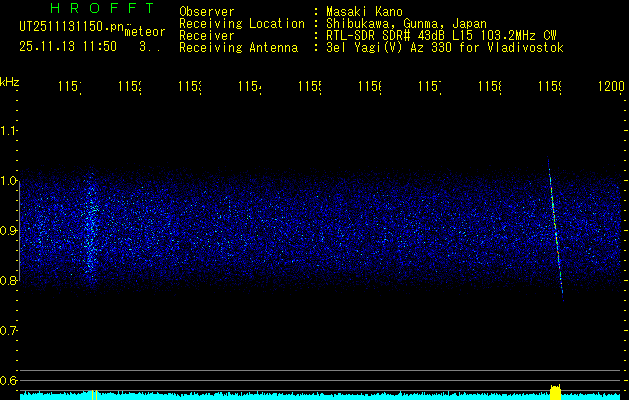Click the 0.6 frequency axis tick
Image resolution: width=629 pixels, height=400 pixels.
pos(9,380)
